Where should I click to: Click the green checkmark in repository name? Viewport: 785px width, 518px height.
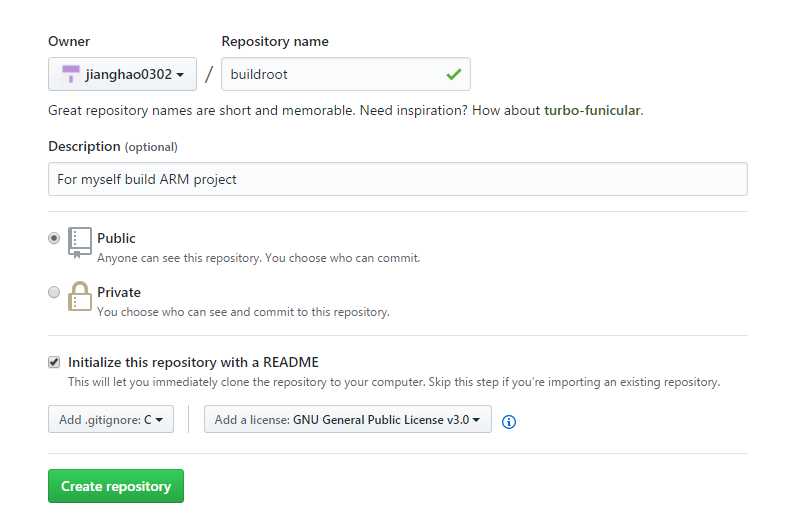pos(454,75)
